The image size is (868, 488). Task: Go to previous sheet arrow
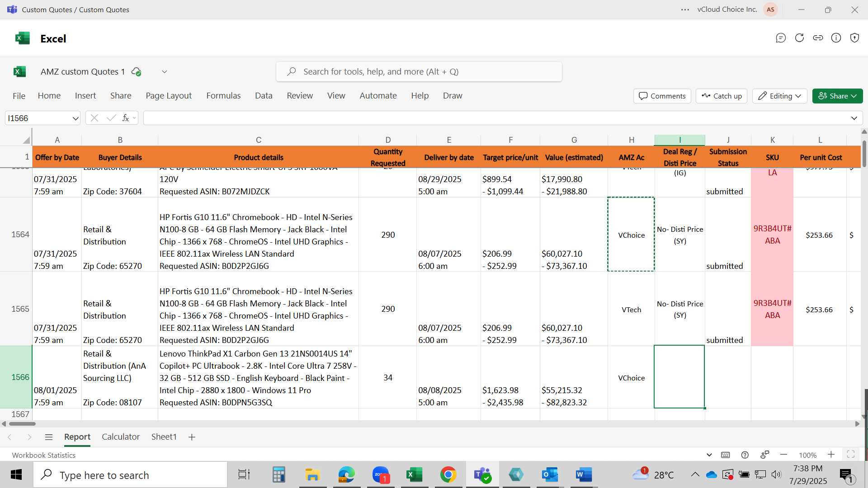[x=9, y=437]
